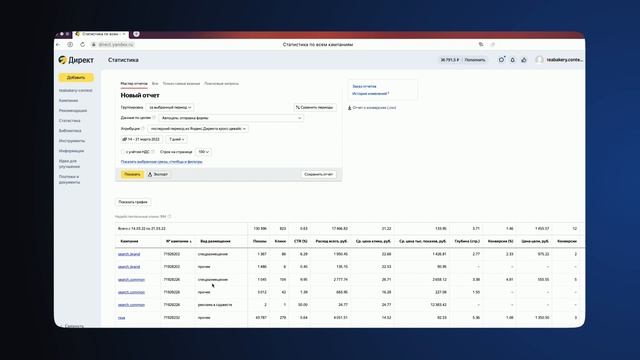
Task: Click the Сравнить периоды button
Action: (315, 107)
